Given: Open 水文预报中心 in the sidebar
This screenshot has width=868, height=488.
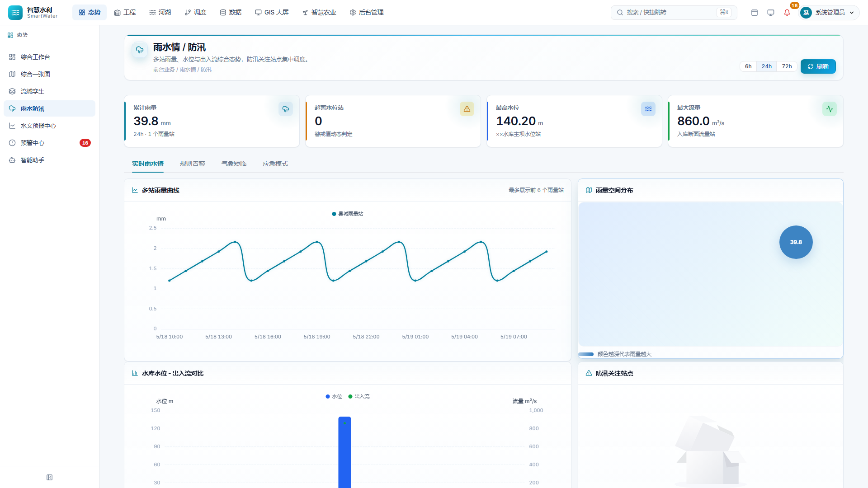Looking at the screenshot, I should click(50, 126).
